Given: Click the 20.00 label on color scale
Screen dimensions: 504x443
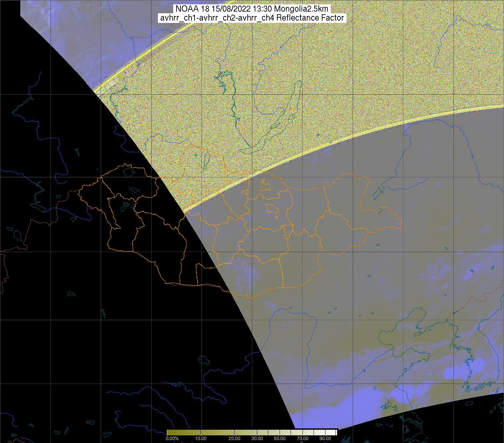Looking at the screenshot, I should [235, 438].
